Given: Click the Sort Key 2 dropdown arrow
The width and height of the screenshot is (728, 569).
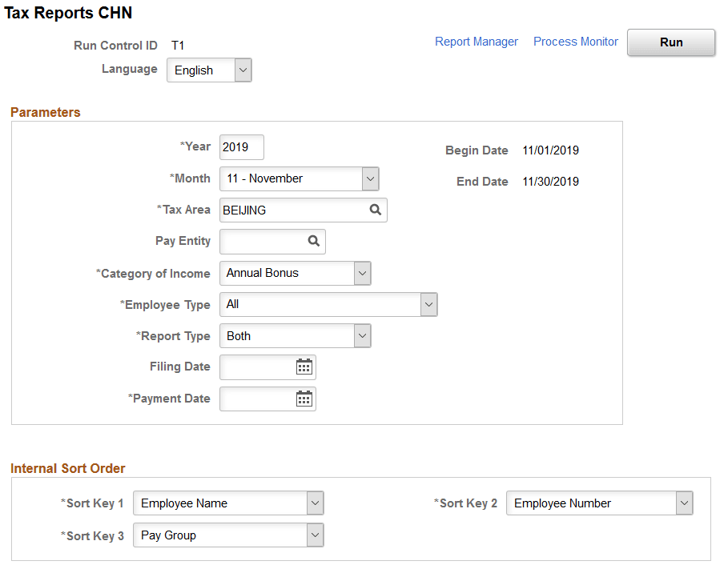Looking at the screenshot, I should point(685,503).
